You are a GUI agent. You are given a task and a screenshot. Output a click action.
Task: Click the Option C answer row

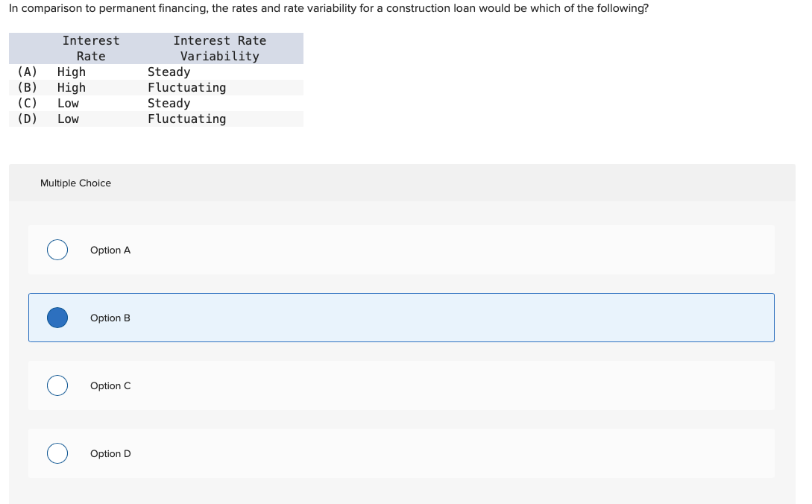pos(402,385)
